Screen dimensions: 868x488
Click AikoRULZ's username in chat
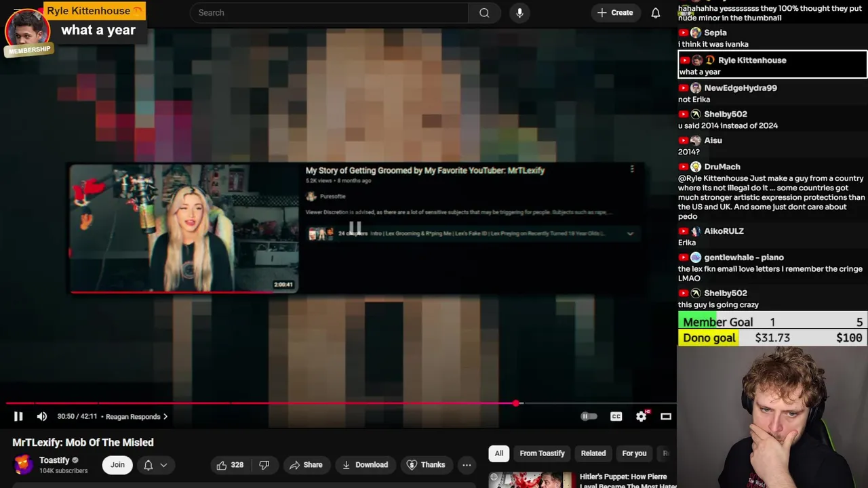[724, 231]
